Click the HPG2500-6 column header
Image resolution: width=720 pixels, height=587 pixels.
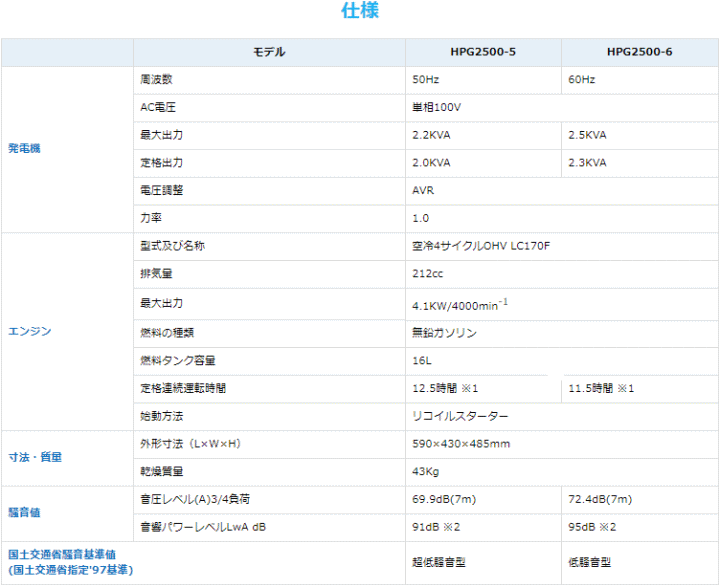point(640,52)
